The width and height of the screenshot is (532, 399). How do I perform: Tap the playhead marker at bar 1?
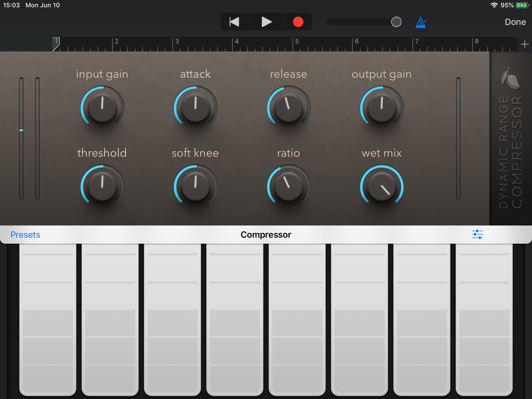pyautogui.click(x=56, y=44)
